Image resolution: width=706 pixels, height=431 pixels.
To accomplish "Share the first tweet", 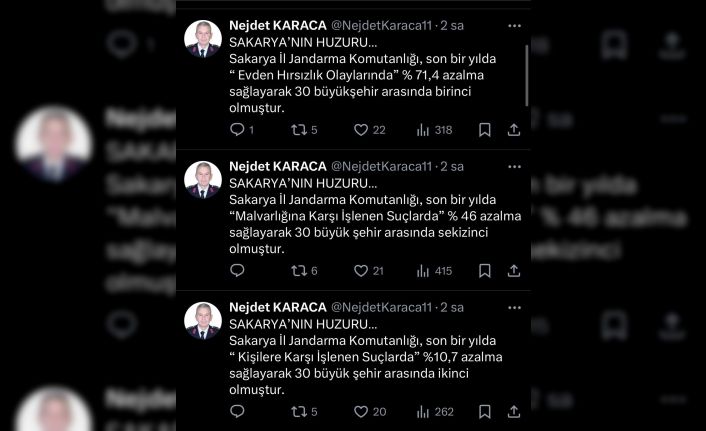I will click(x=513, y=130).
